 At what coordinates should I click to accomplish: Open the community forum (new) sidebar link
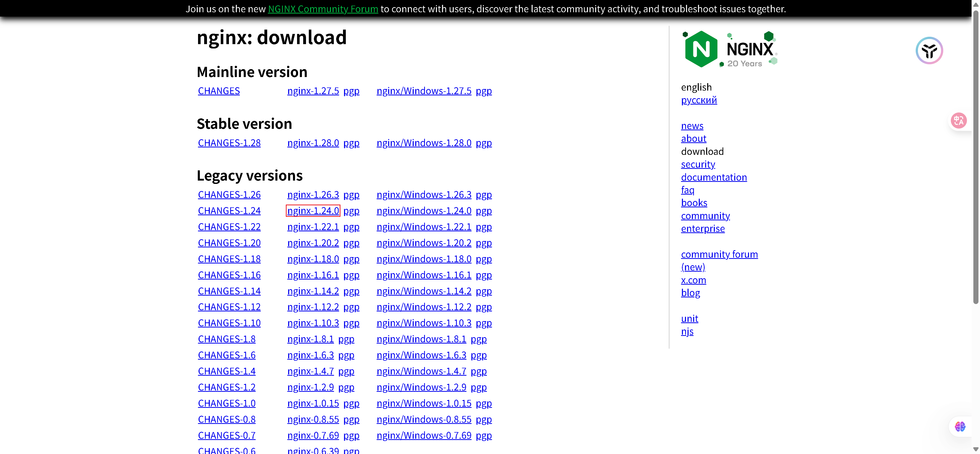pos(719,260)
